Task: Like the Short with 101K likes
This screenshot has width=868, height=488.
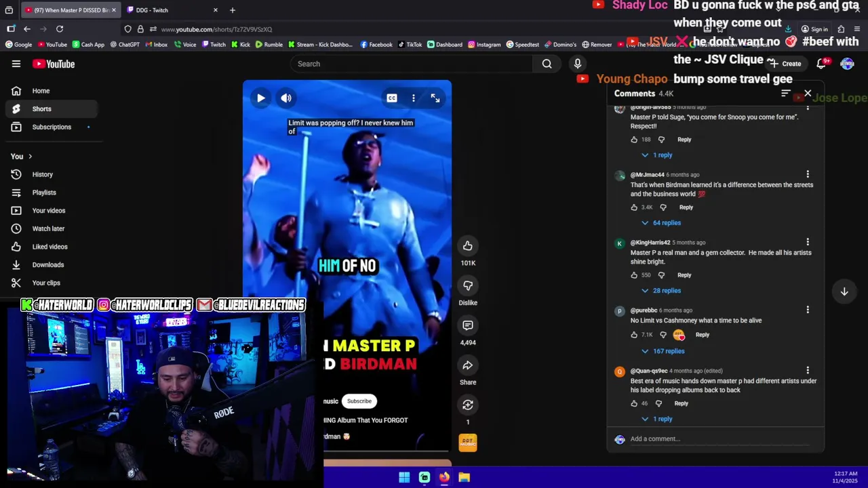Action: (468, 246)
